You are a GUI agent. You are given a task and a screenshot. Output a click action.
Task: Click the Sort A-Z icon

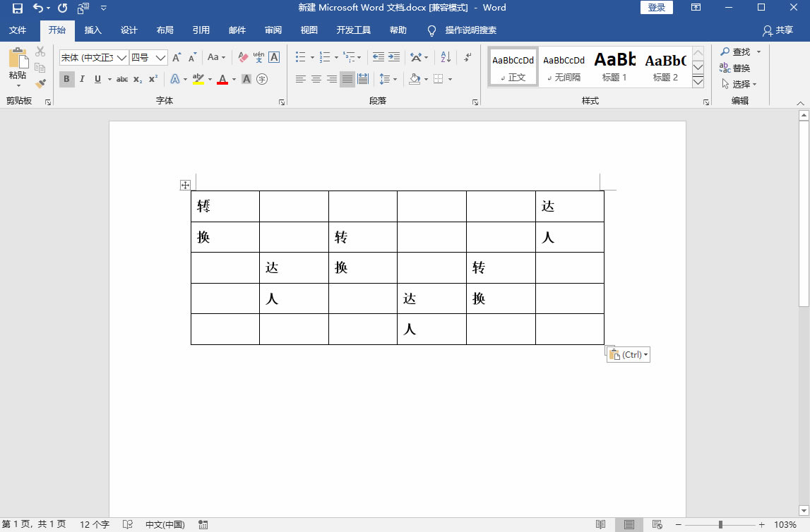point(446,57)
